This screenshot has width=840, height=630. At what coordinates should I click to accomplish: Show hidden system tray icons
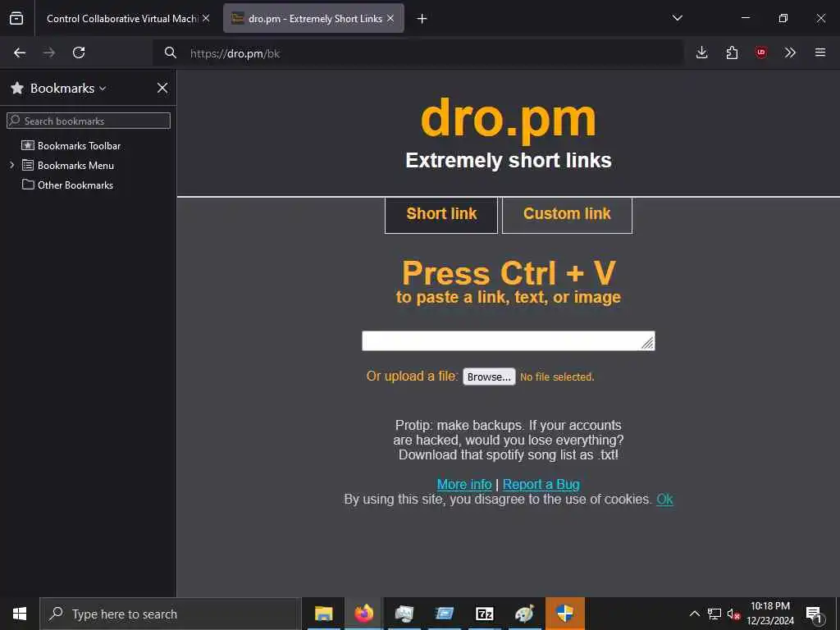(694, 614)
